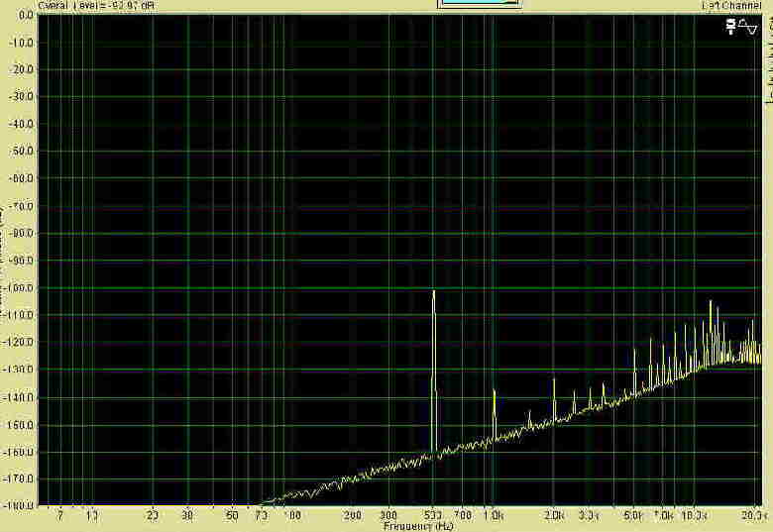Click the "0.0" level axis label
Image resolution: width=773 pixels, height=532 pixels.
click(x=26, y=15)
